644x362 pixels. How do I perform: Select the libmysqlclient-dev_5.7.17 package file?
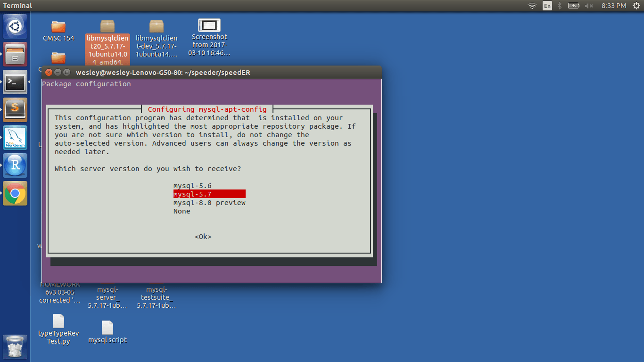click(x=157, y=39)
